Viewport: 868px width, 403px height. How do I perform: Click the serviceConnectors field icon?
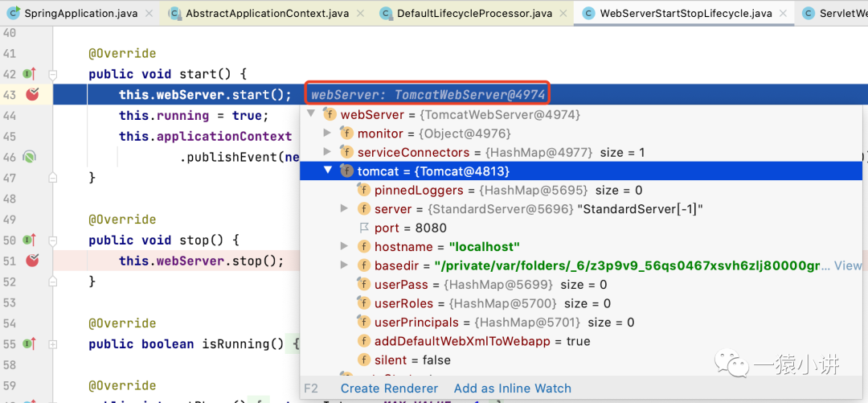pyautogui.click(x=346, y=153)
